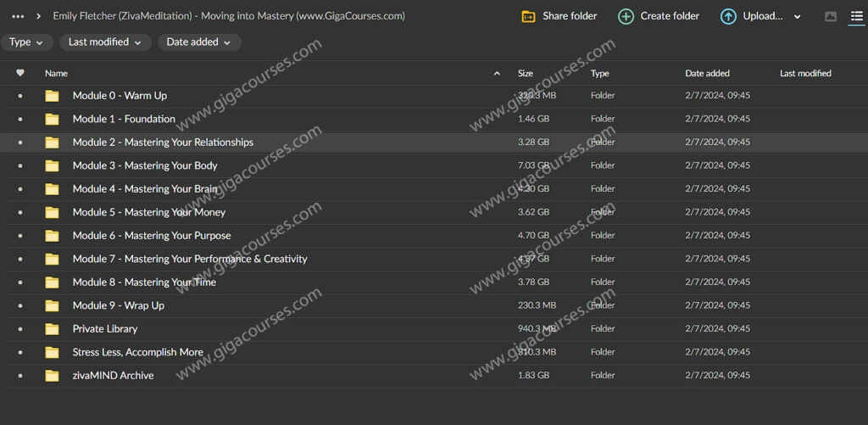
Task: Click the Emily Fletcher breadcrumb folder title
Action: point(229,16)
